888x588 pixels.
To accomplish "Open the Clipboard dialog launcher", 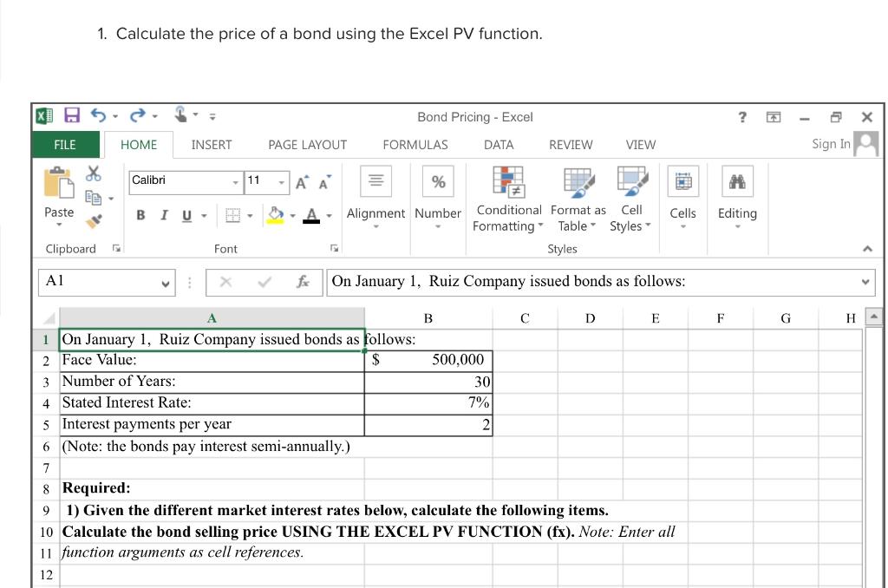I will tap(116, 248).
